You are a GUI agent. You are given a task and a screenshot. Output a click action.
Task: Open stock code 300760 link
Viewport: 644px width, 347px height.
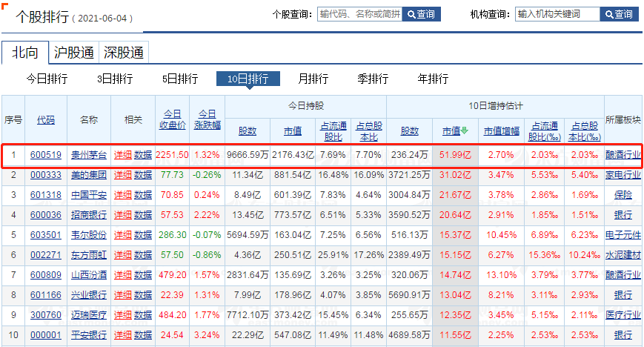click(x=46, y=315)
